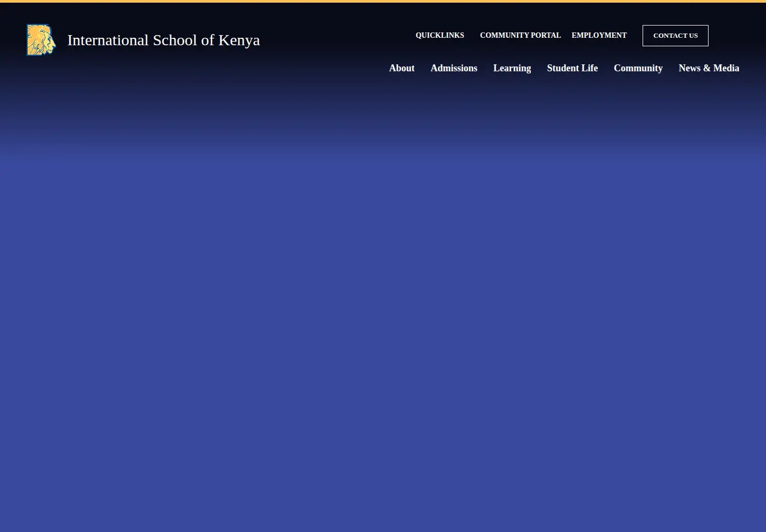The width and height of the screenshot is (766, 532).
Task: Open the Community main menu item
Action: tap(638, 68)
